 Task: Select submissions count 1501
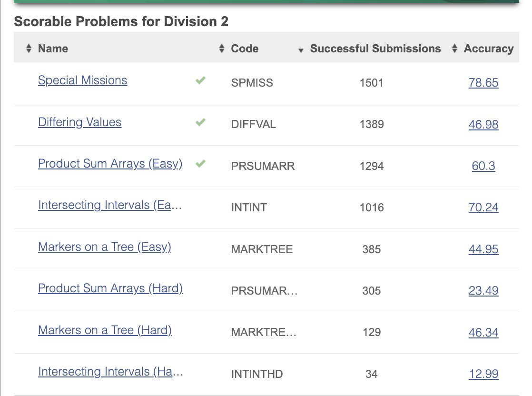372,83
